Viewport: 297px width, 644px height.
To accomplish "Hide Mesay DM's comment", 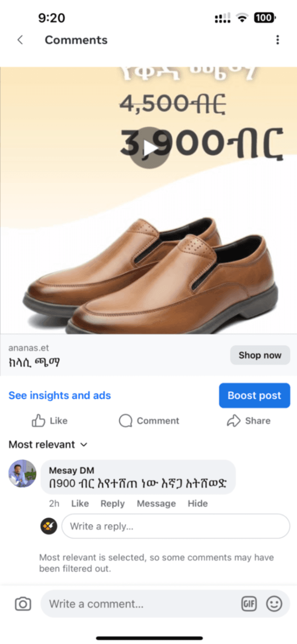I will 198,503.
